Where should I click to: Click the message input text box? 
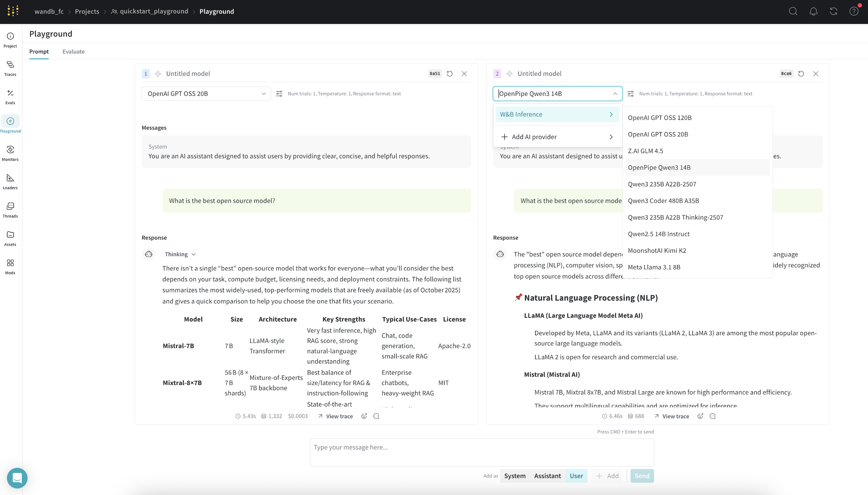[x=482, y=452]
